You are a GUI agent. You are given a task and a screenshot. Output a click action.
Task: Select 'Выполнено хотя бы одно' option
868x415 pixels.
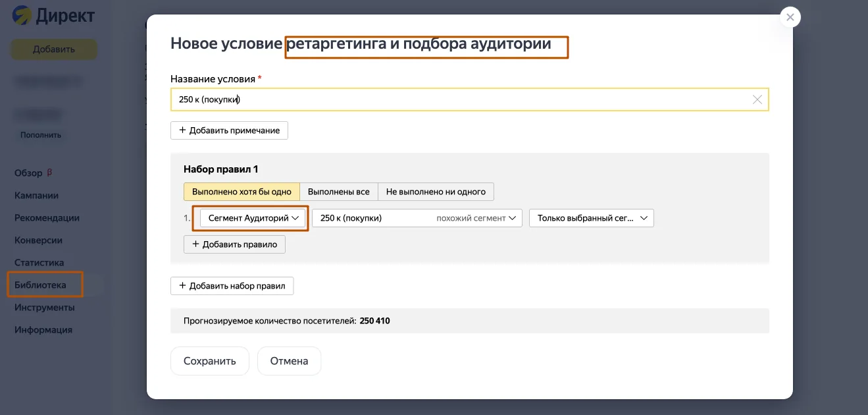(x=242, y=192)
